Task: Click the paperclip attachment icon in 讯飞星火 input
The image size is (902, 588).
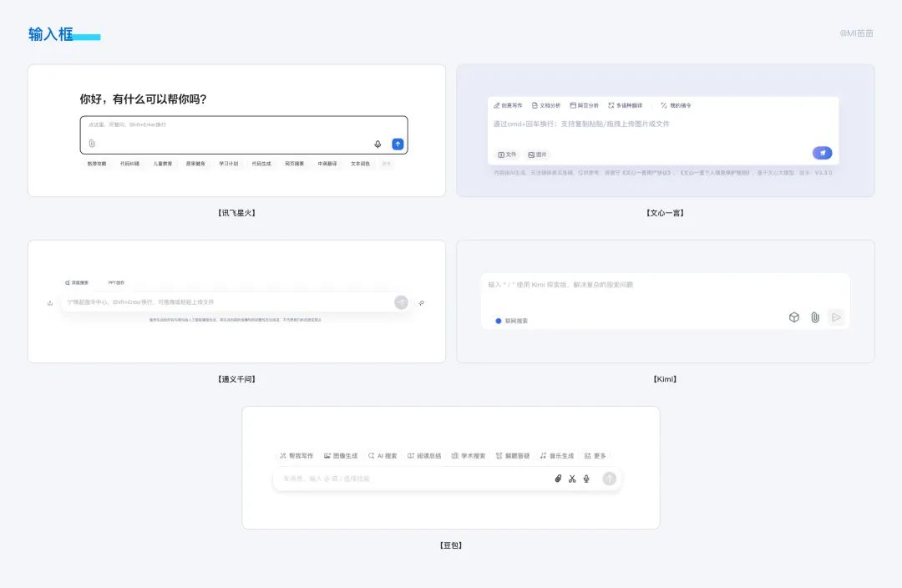Action: pyautogui.click(x=92, y=144)
